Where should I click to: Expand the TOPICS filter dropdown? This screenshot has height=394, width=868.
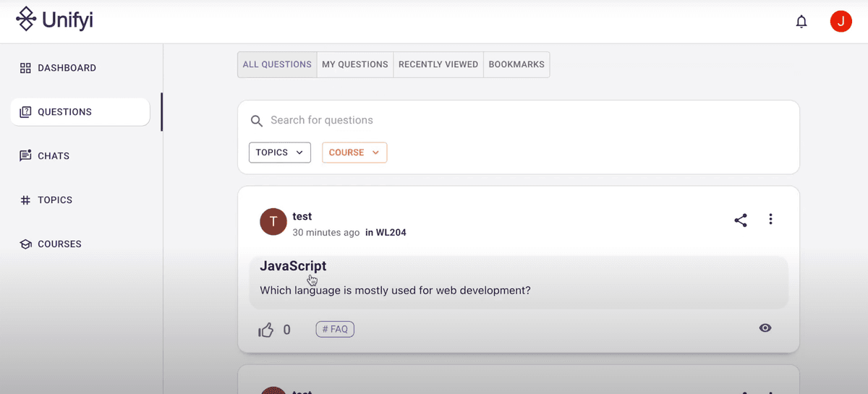(x=280, y=153)
